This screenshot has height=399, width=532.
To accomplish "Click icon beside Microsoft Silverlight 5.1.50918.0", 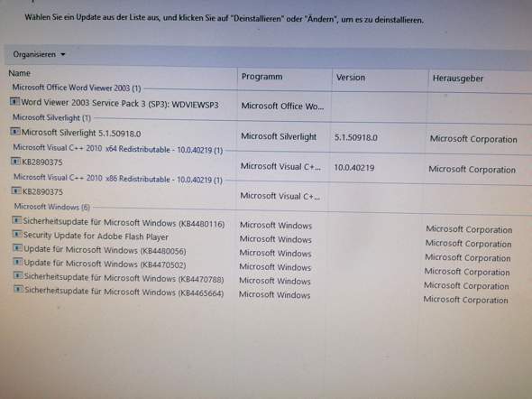I will pos(15,131).
